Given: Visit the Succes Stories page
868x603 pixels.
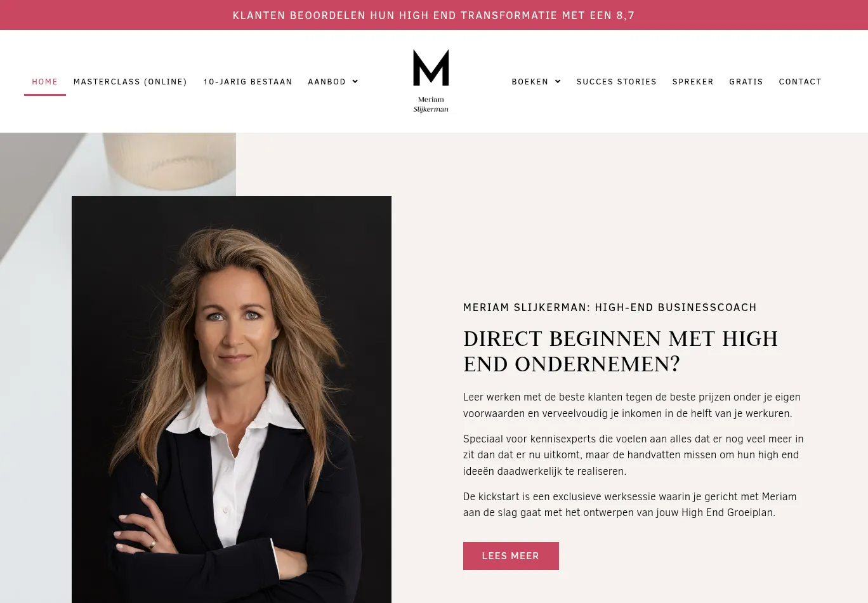Looking at the screenshot, I should (617, 81).
